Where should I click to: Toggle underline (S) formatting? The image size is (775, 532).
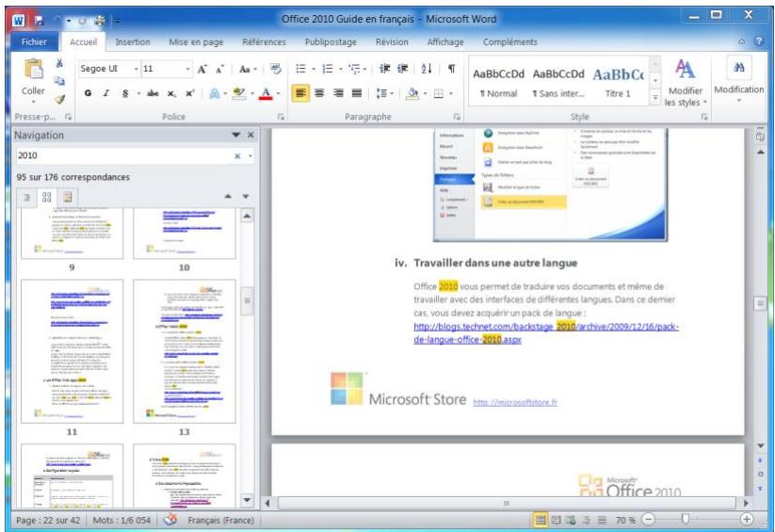125,93
